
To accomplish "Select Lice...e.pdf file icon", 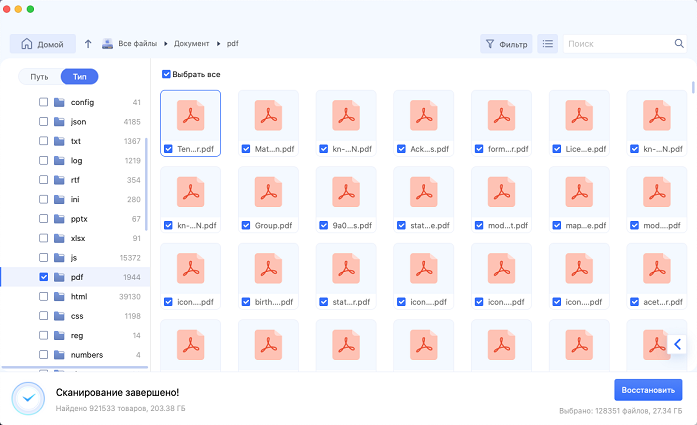I will coord(579,116).
